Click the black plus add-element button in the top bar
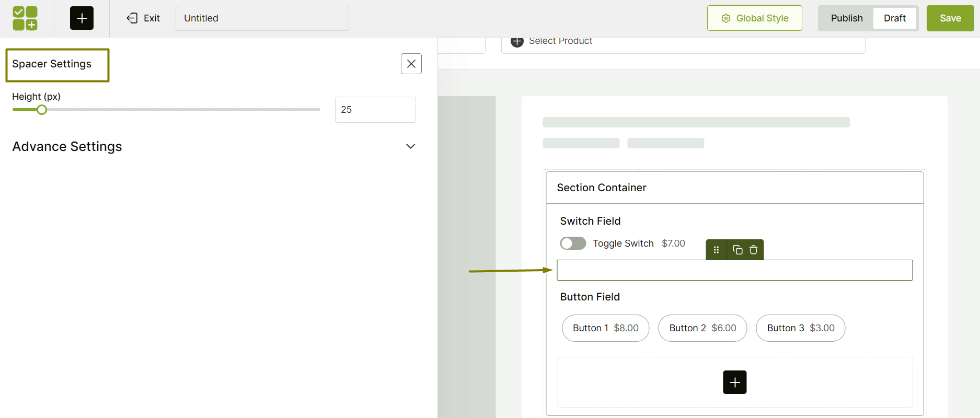 (x=82, y=18)
